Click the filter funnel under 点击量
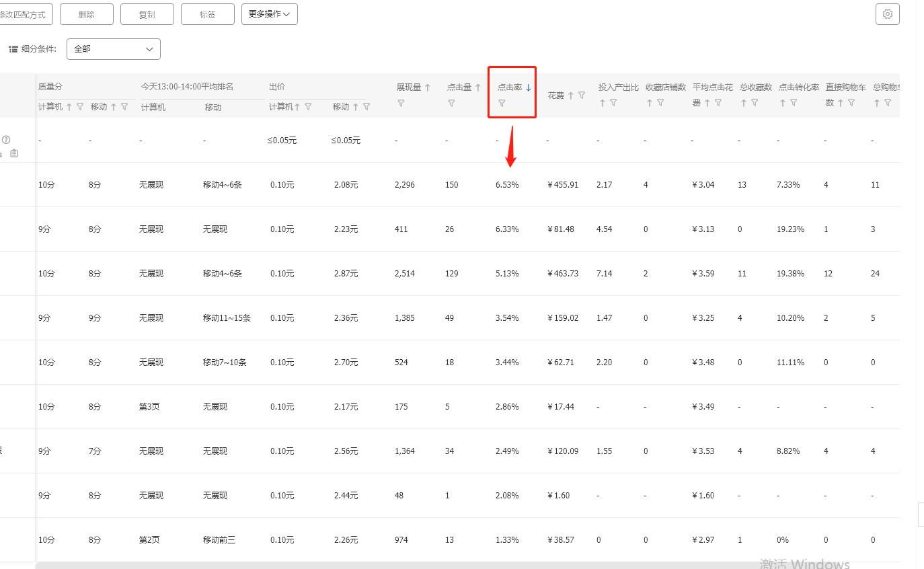The image size is (924, 569). click(x=451, y=102)
